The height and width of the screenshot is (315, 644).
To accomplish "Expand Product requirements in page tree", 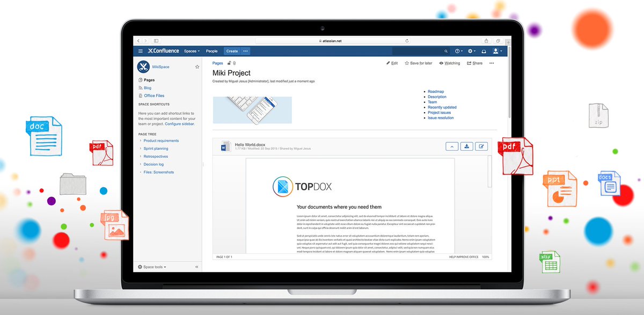I will 140,141.
